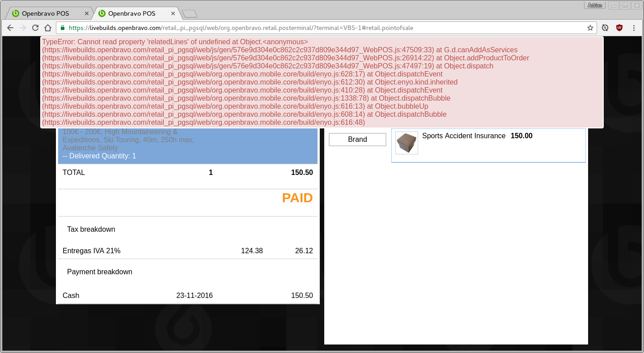
Task: Click the 23-11-2016 payment date
Action: point(195,296)
